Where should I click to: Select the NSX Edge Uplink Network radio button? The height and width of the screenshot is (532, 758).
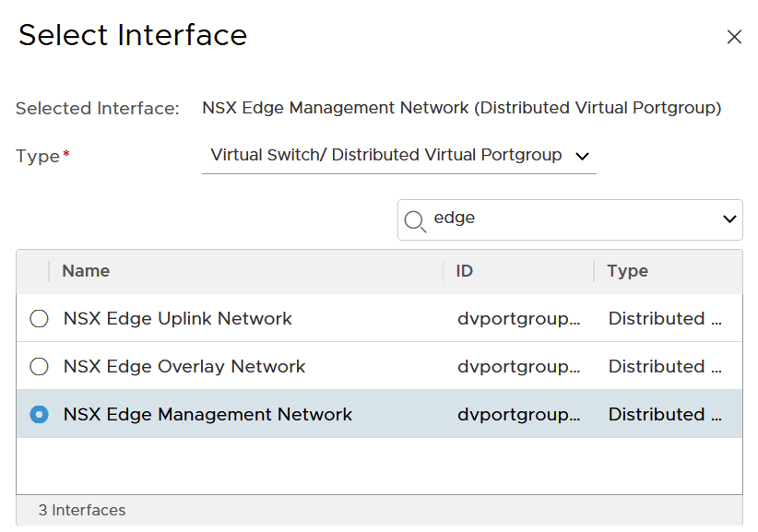39,319
